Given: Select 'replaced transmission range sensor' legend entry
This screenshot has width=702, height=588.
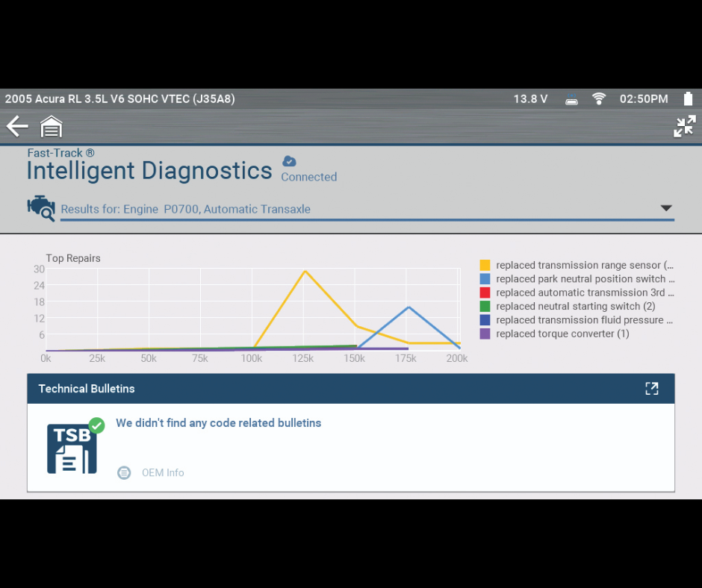Looking at the screenshot, I should pyautogui.click(x=585, y=265).
